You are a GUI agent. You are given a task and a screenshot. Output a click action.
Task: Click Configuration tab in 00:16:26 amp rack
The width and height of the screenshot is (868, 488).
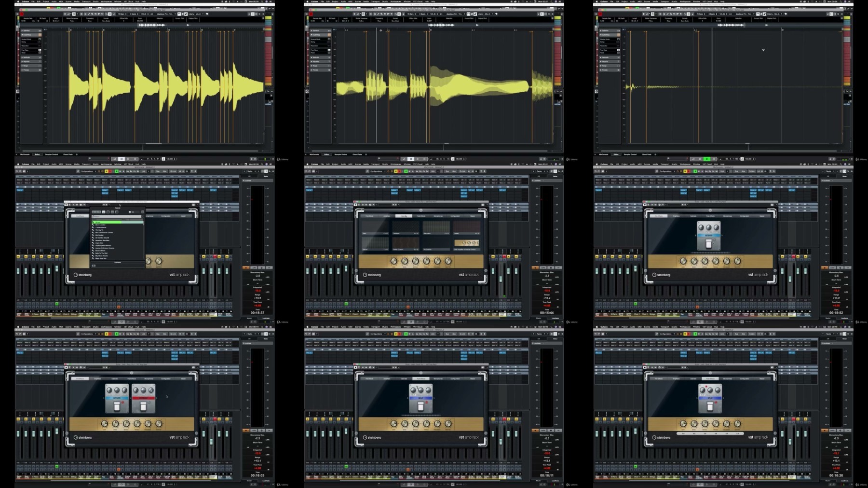pyautogui.click(x=745, y=378)
